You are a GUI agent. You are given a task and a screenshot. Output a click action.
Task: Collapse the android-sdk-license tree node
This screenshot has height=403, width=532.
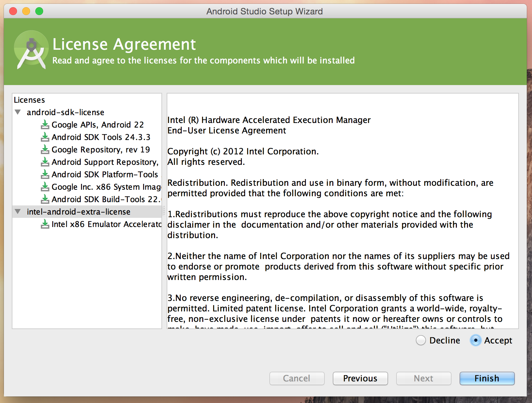tap(18, 112)
